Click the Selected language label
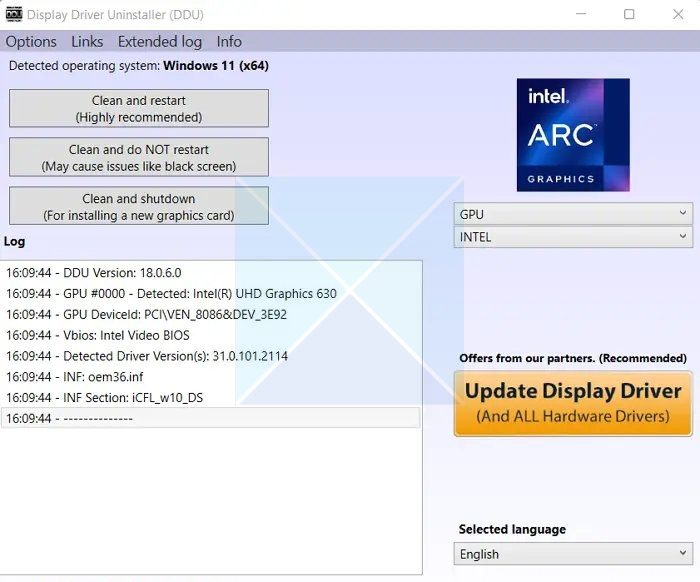This screenshot has width=700, height=582. point(512,529)
